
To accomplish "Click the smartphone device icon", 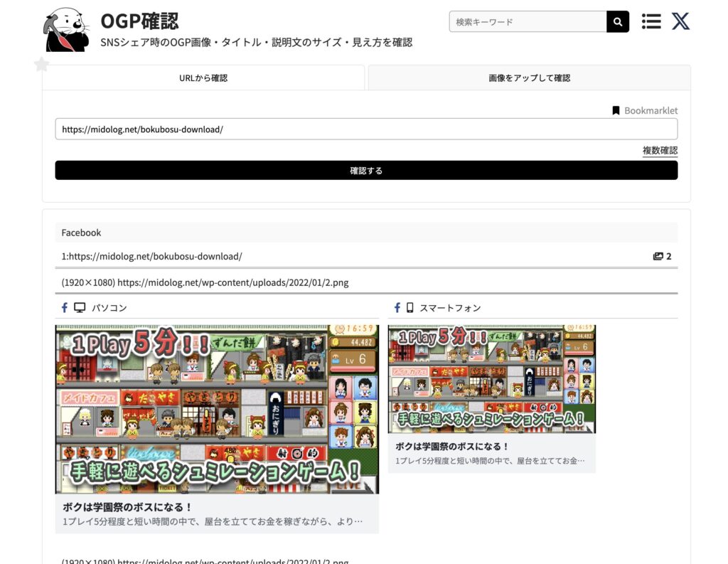I will click(410, 307).
